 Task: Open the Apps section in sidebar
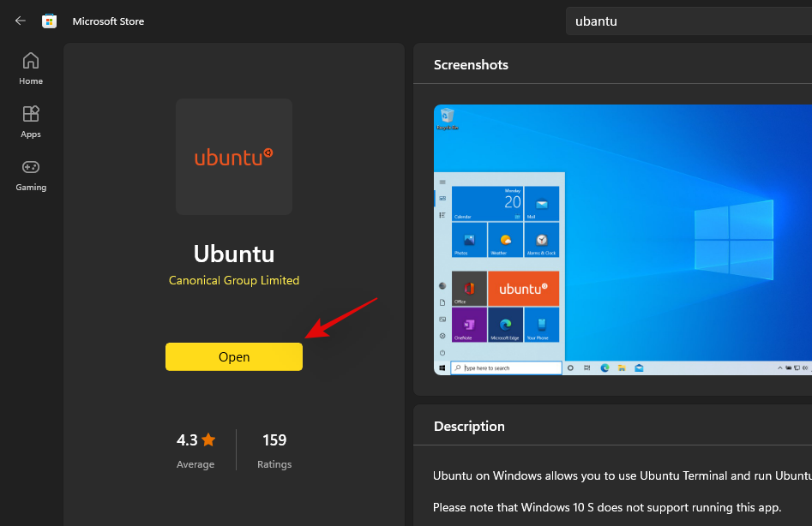click(31, 122)
